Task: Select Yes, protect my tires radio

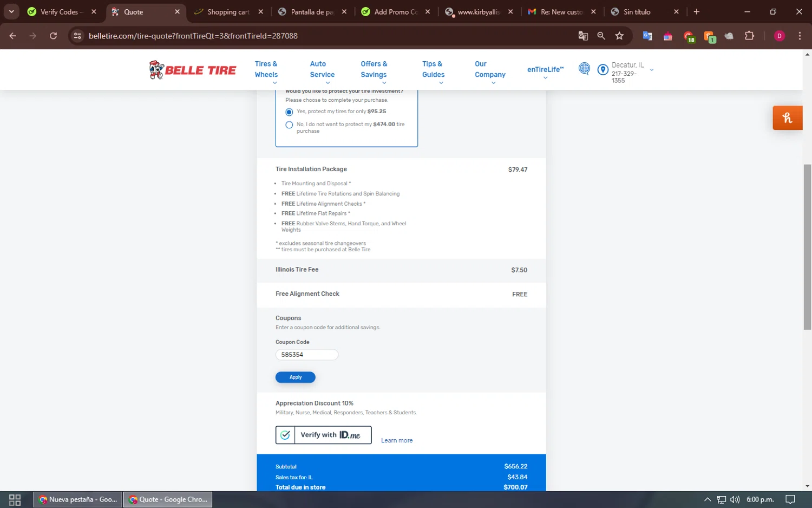Action: [289, 112]
